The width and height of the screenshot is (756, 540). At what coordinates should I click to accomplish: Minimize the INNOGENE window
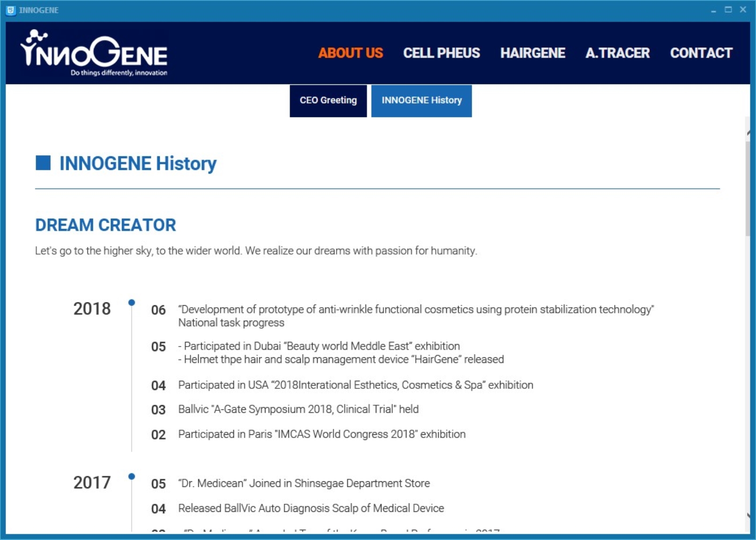[713, 10]
